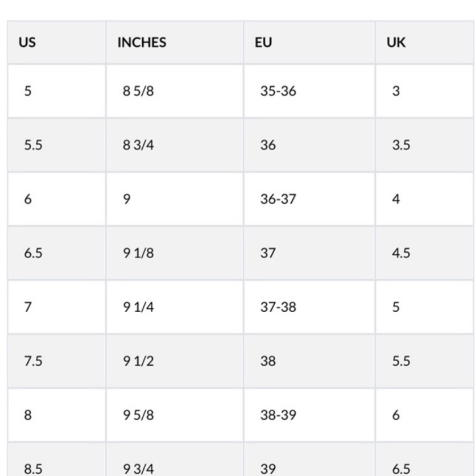Select the EU 37-38 cell
476x476 pixels.
click(x=309, y=307)
